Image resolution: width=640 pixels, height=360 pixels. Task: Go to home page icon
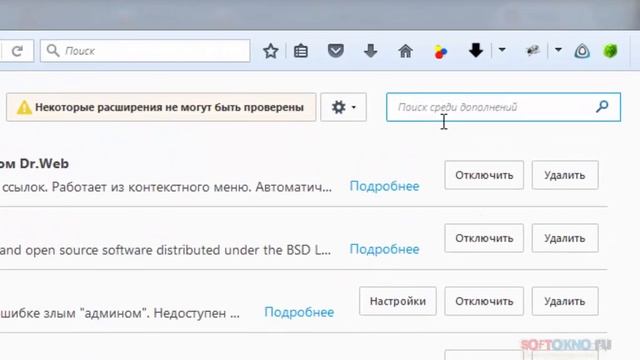[x=405, y=51]
